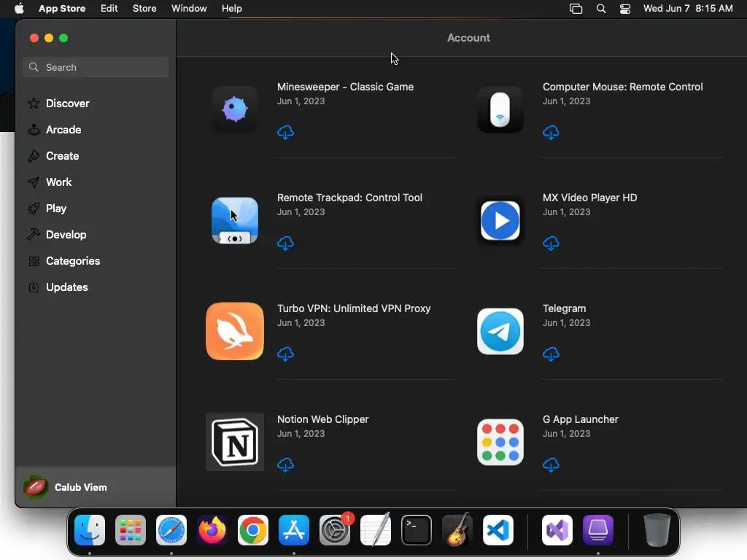Open the Store menu

point(144,8)
